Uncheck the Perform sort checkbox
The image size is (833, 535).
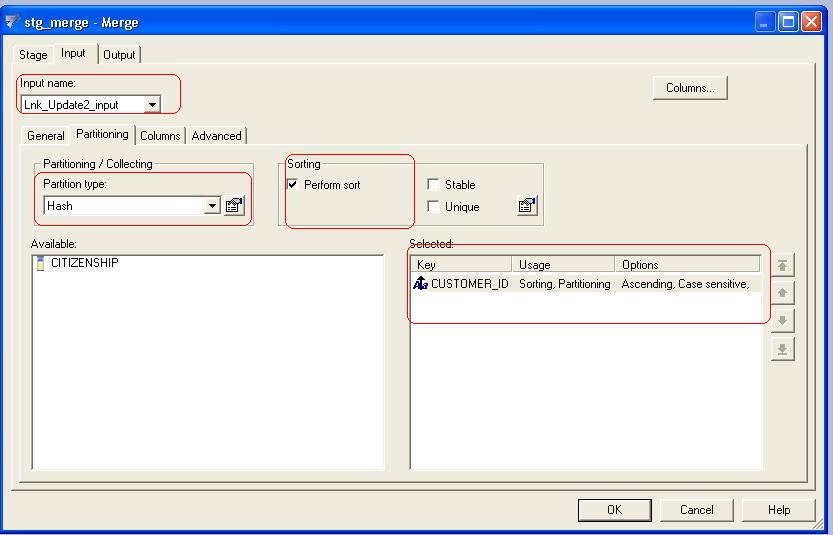[293, 185]
